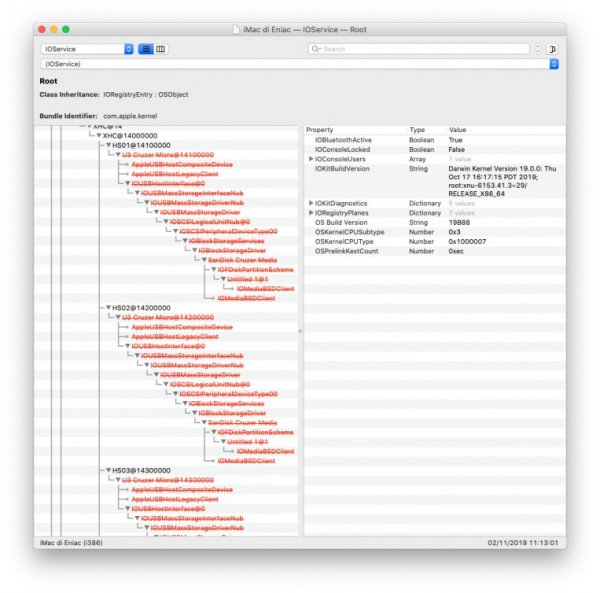This screenshot has height=593, width=600.
Task: Click the Value column header
Action: point(506,130)
